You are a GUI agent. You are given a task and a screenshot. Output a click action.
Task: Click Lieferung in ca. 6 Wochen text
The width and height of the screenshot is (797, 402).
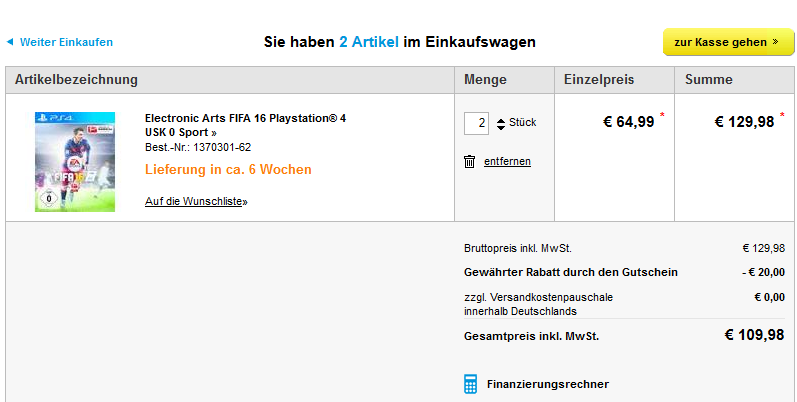[x=228, y=170]
